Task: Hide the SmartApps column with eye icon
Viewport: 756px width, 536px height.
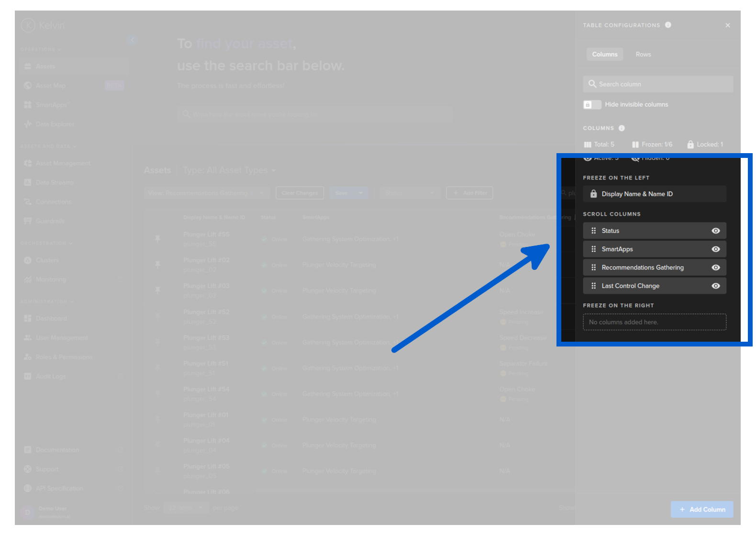Action: click(715, 249)
